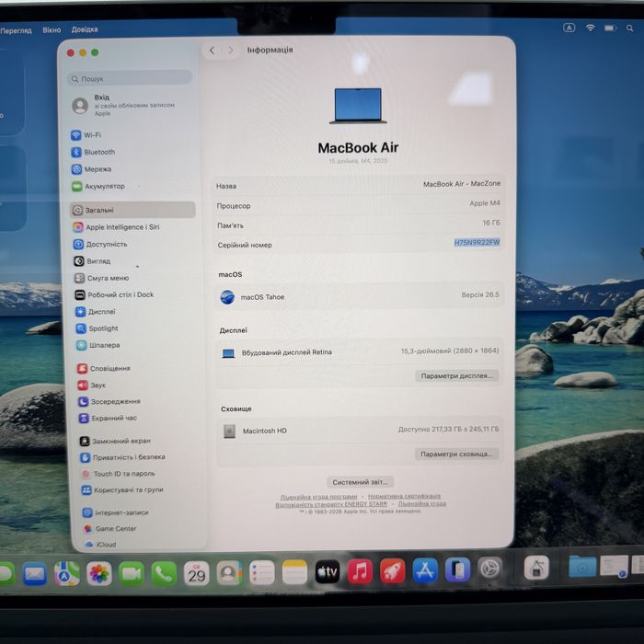Open Apple TV from the Dock
644x644 pixels.
point(328,571)
